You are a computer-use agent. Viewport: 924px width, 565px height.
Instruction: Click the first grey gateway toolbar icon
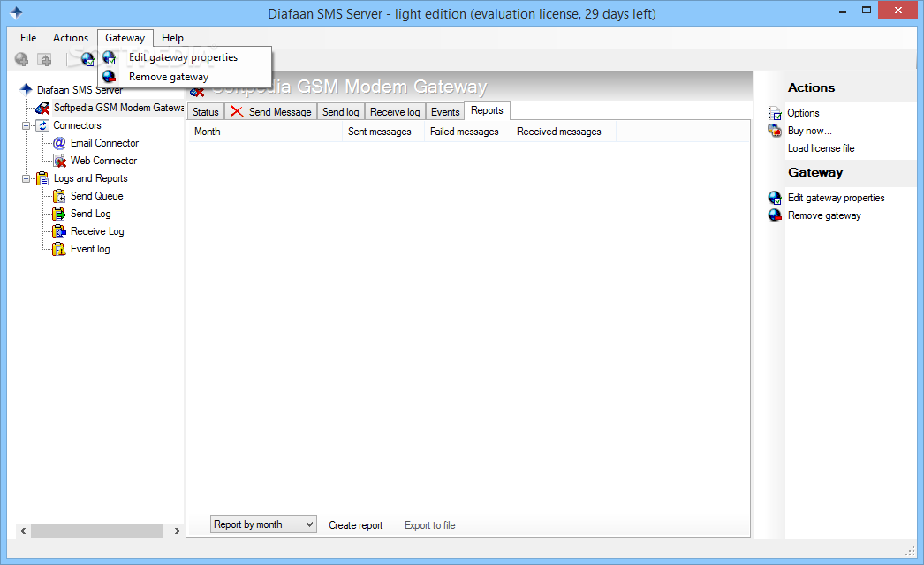(x=22, y=59)
